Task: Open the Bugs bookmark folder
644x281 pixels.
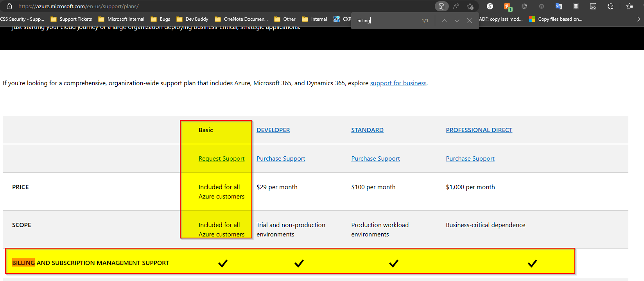Action: click(160, 19)
